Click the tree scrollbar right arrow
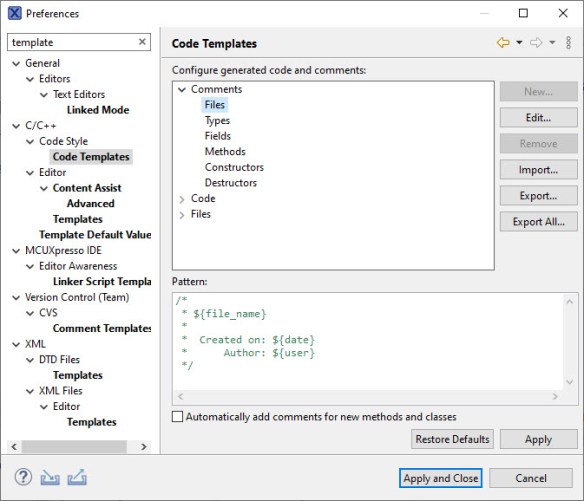584x501 pixels. click(144, 446)
